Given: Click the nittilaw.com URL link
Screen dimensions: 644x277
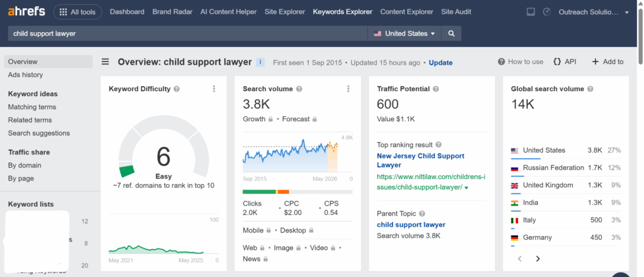Looking at the screenshot, I should 431,182.
